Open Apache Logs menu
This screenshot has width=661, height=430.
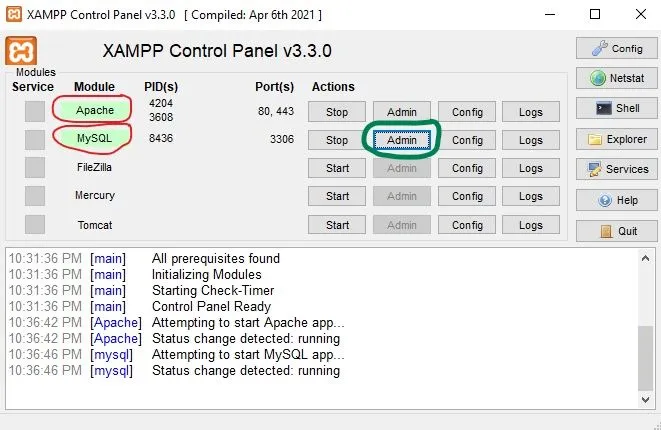531,112
